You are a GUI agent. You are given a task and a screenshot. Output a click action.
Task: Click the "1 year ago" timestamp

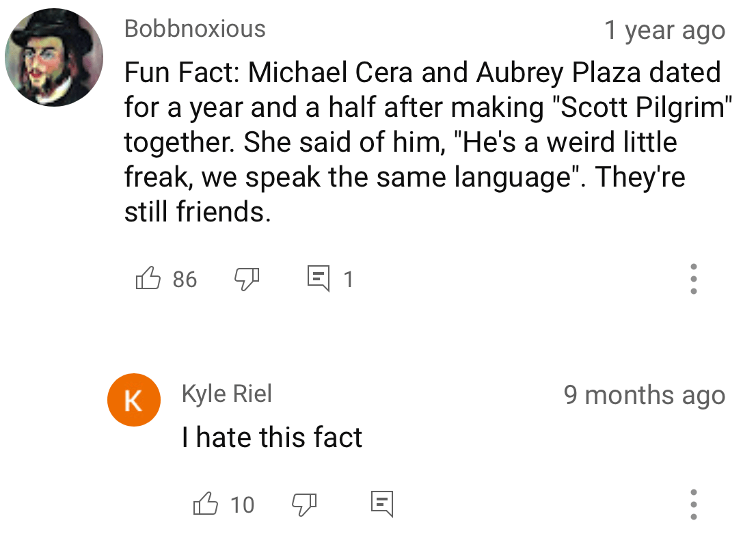pos(664,30)
